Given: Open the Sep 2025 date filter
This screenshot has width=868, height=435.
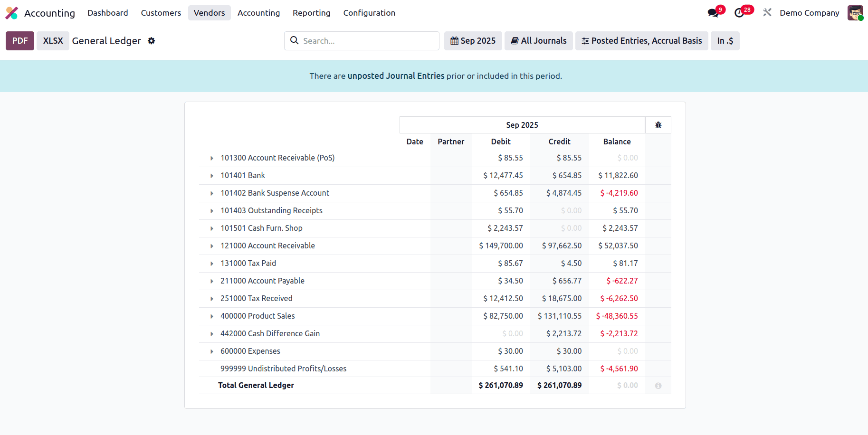Looking at the screenshot, I should (473, 41).
